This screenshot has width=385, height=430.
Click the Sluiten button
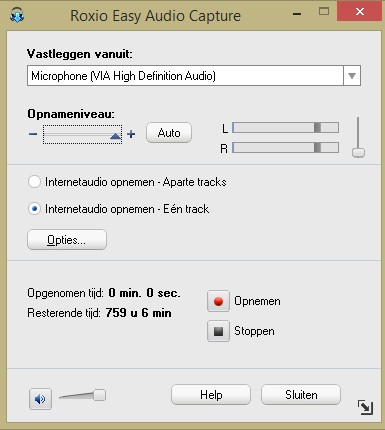(301, 395)
